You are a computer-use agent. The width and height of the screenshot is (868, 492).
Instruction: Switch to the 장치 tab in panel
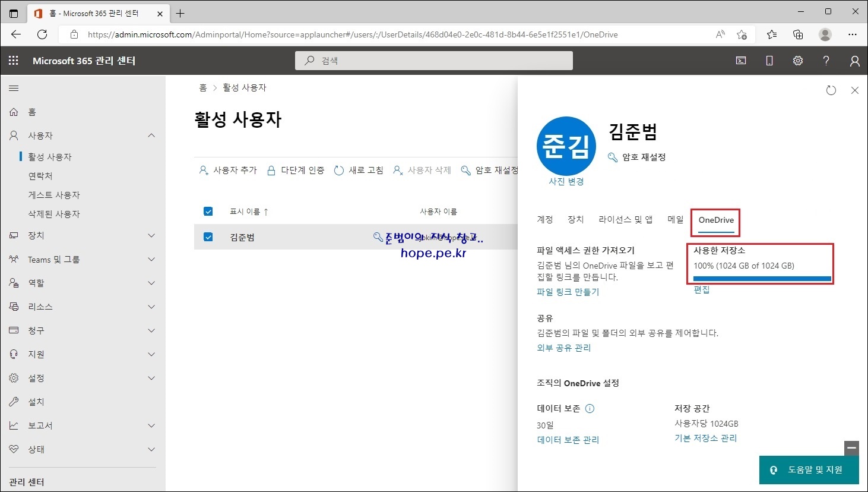click(x=576, y=220)
